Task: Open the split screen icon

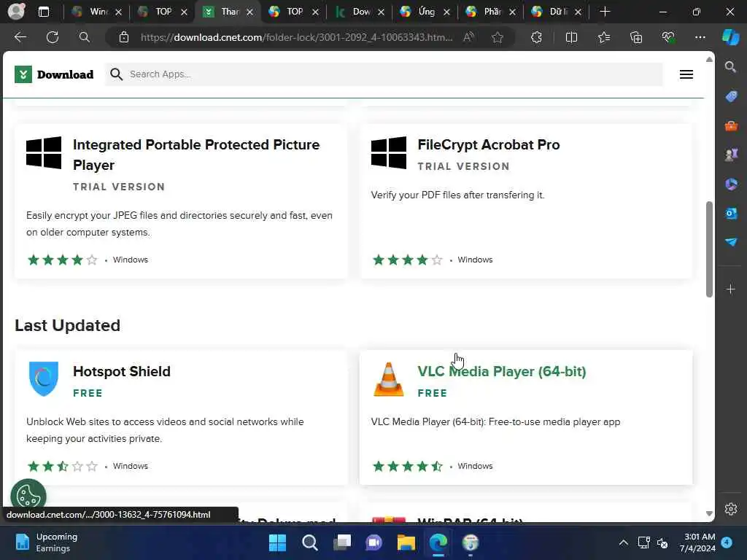Action: (571, 37)
